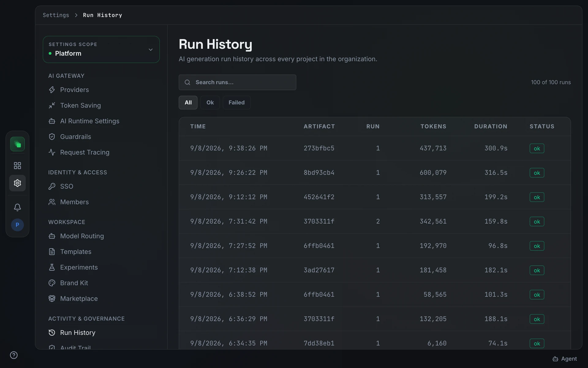
Task: Click ok badge in 7dd38eb1 row
Action: 537,343
